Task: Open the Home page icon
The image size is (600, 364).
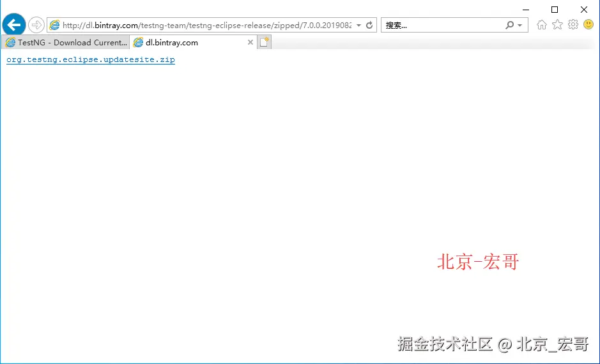Action: click(x=541, y=25)
